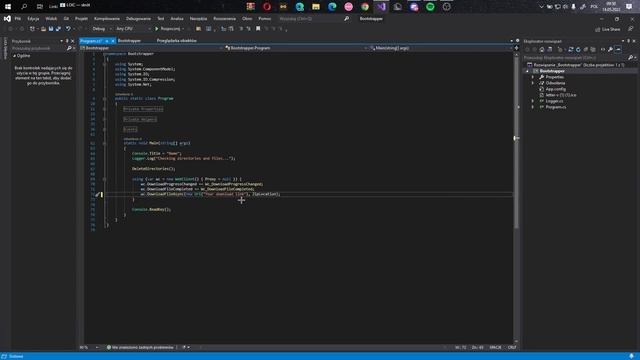Screen dimensions: 640x360
Task: Switch to the Bootstrapper tab
Action: tap(129, 41)
